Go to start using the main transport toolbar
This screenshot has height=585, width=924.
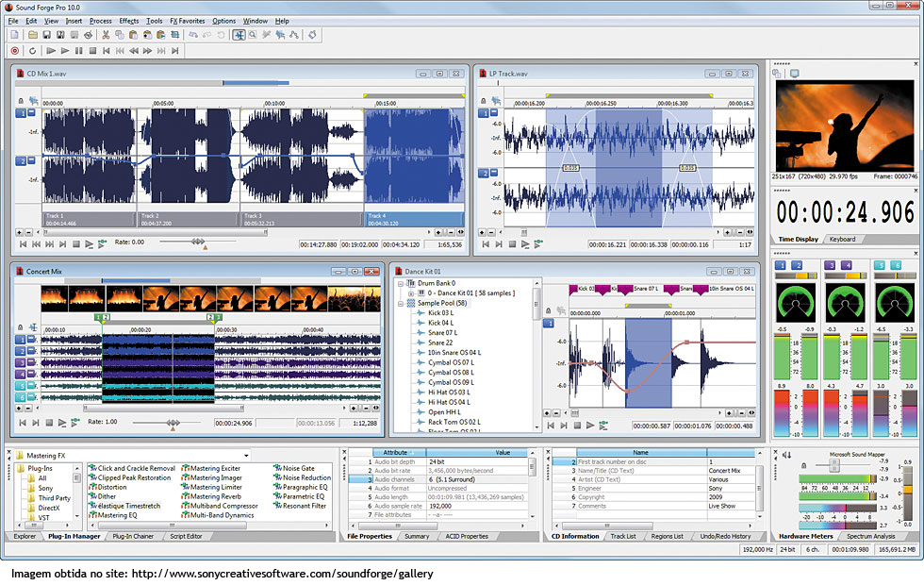pos(106,51)
